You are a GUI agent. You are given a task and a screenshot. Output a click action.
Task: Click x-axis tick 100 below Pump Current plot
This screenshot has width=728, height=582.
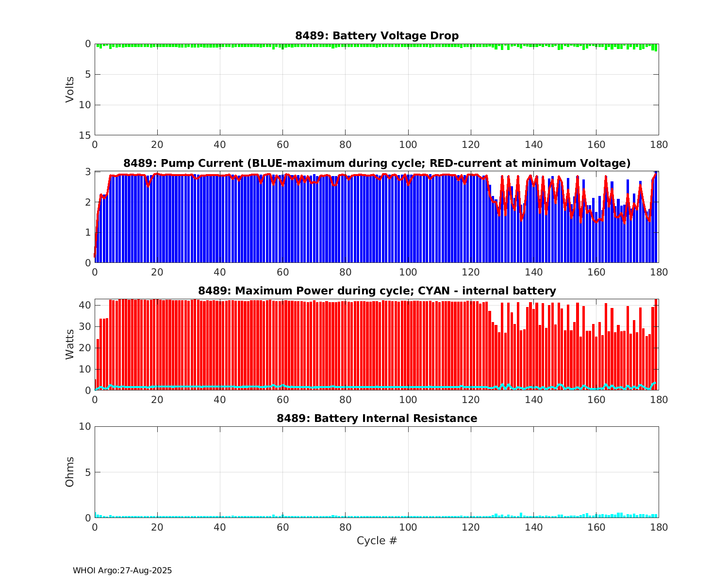(x=408, y=273)
